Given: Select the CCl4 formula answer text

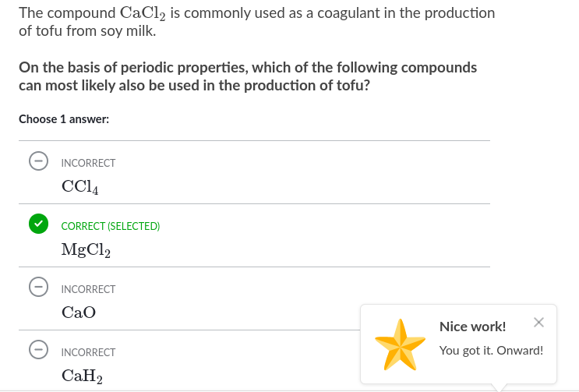Looking at the screenshot, I should pos(79,187).
